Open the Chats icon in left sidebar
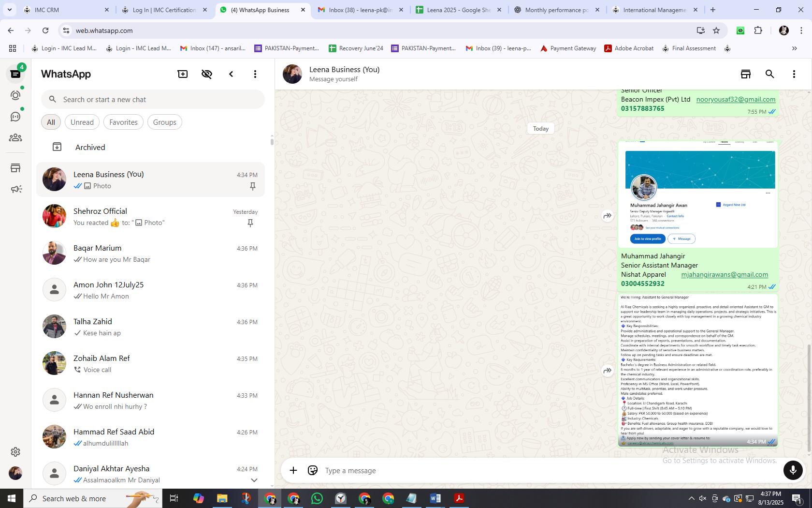 [x=15, y=74]
